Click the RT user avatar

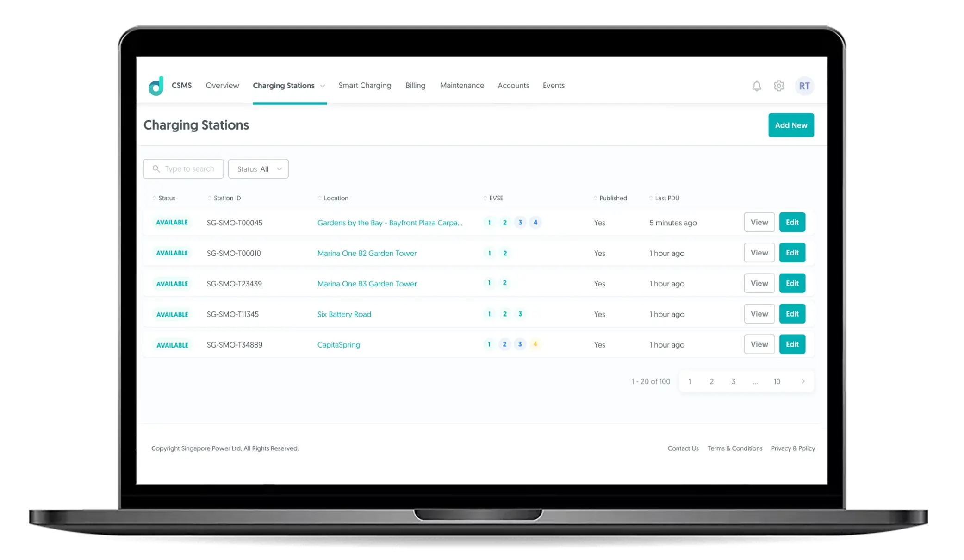pyautogui.click(x=804, y=86)
